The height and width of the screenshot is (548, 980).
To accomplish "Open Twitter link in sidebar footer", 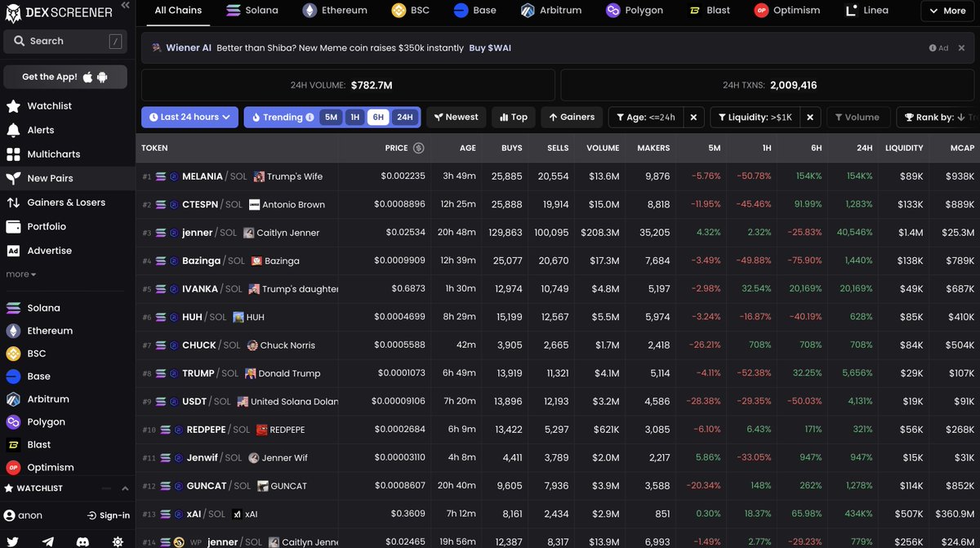I will pyautogui.click(x=13, y=541).
